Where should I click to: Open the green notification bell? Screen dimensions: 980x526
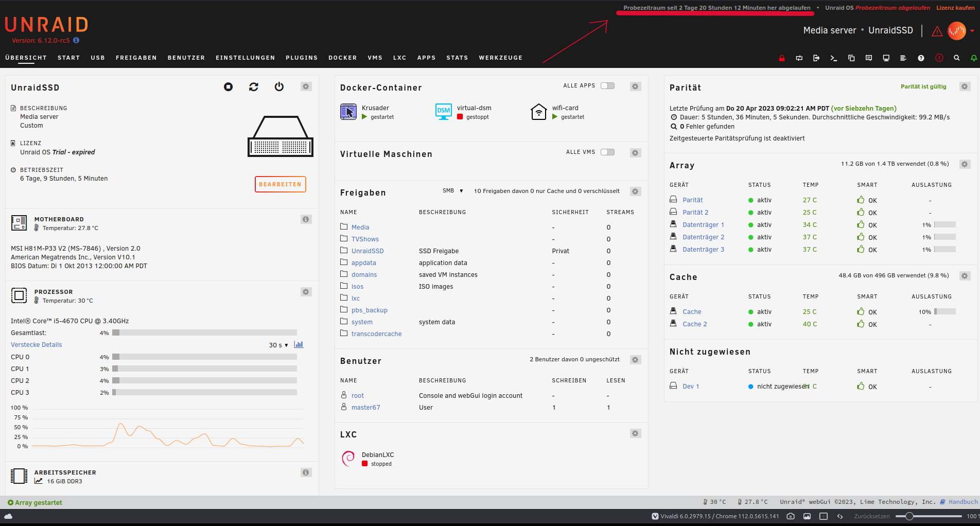974,58
